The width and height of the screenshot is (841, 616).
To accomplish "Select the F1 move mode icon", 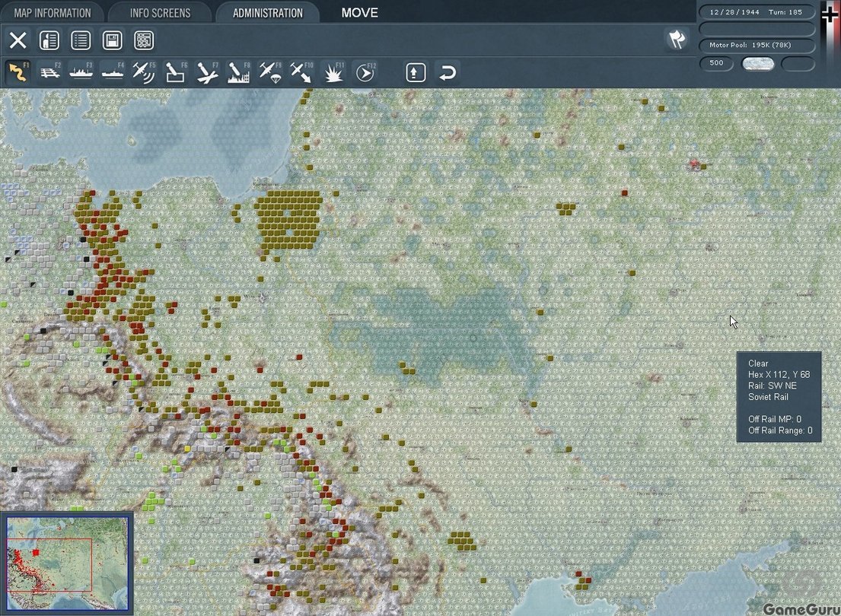I will [x=18, y=72].
